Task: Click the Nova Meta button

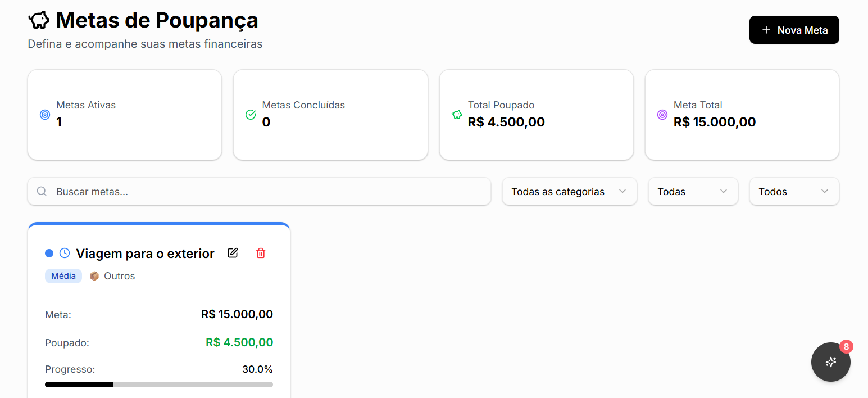Action: tap(794, 30)
